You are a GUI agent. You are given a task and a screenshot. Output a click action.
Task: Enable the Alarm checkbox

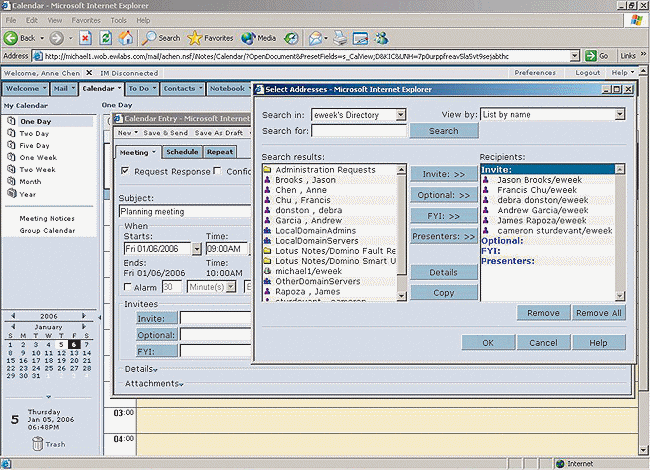(x=128, y=287)
